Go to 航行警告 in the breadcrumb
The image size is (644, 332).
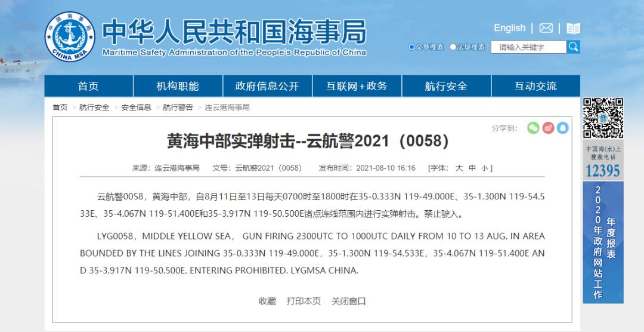click(x=178, y=107)
